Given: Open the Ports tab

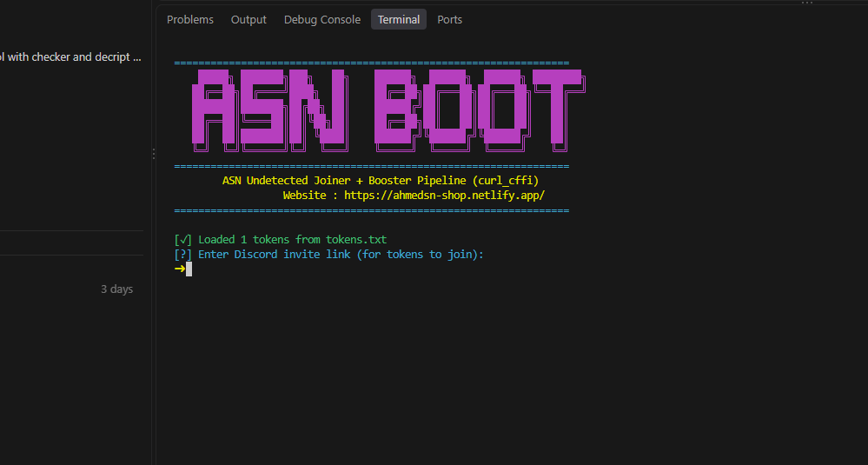Looking at the screenshot, I should [x=449, y=19].
